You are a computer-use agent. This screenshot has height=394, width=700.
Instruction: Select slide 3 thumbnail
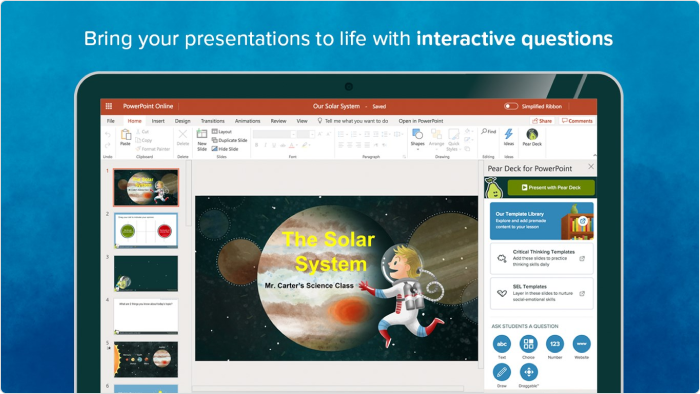click(146, 274)
